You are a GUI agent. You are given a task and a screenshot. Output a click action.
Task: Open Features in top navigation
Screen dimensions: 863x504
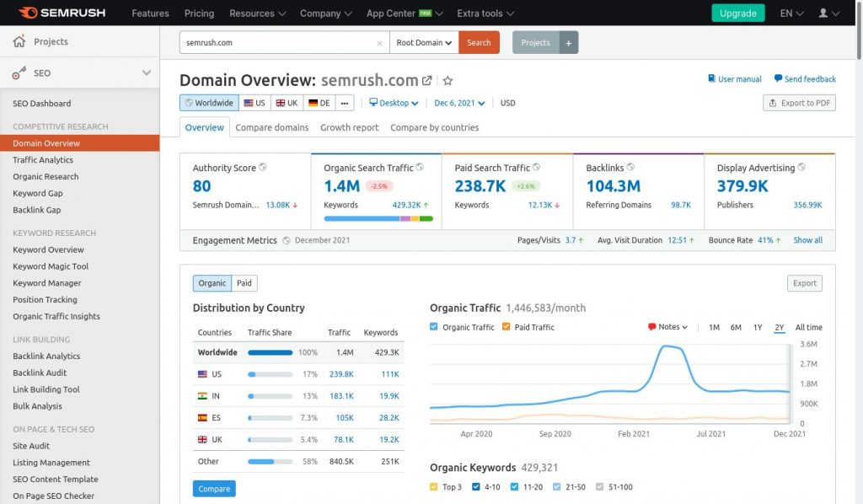click(150, 13)
